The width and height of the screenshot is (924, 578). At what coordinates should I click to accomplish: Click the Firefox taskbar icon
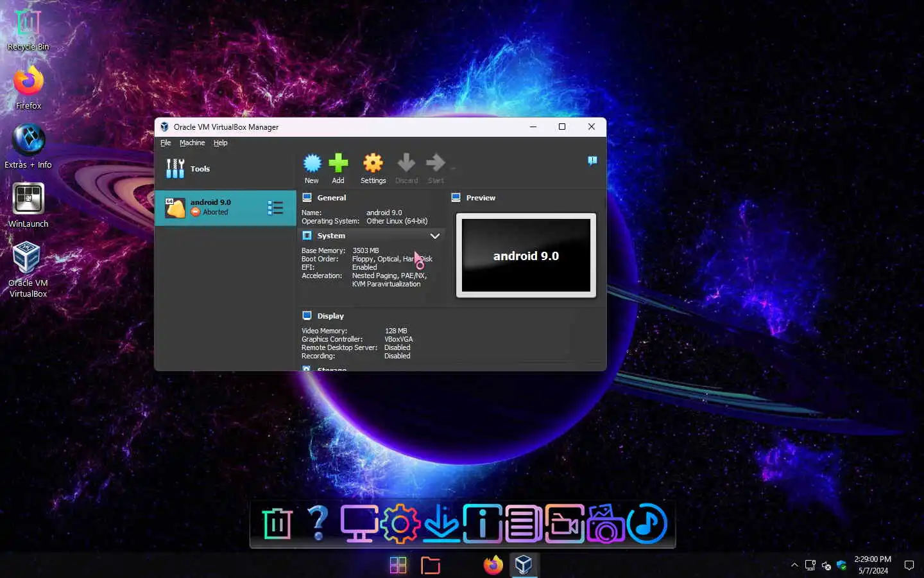(493, 565)
